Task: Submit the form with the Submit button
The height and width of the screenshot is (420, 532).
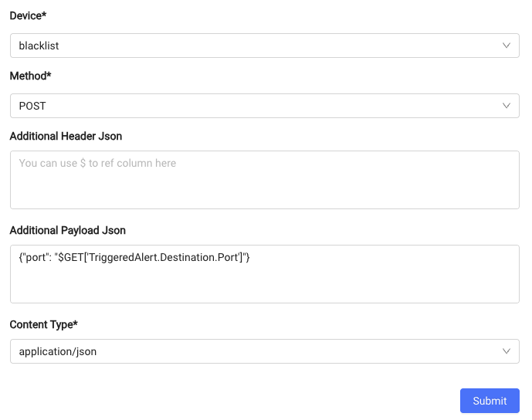Action: pos(490,401)
